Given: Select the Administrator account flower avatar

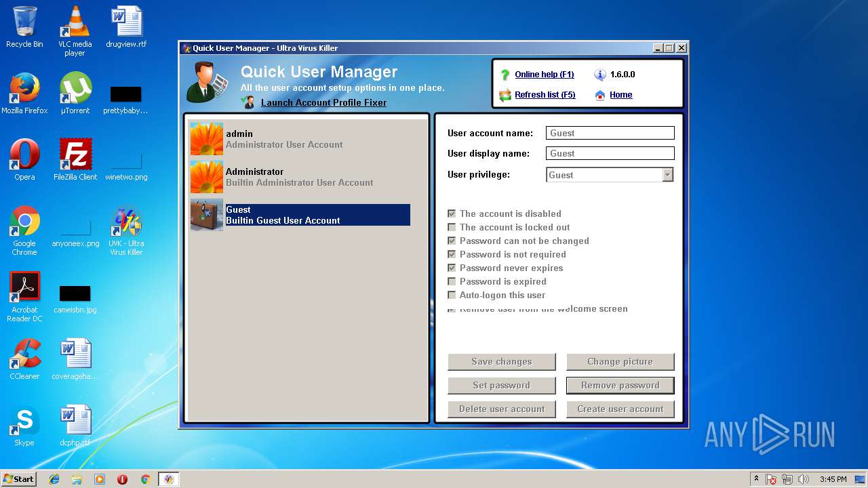Looking at the screenshot, I should click(207, 177).
